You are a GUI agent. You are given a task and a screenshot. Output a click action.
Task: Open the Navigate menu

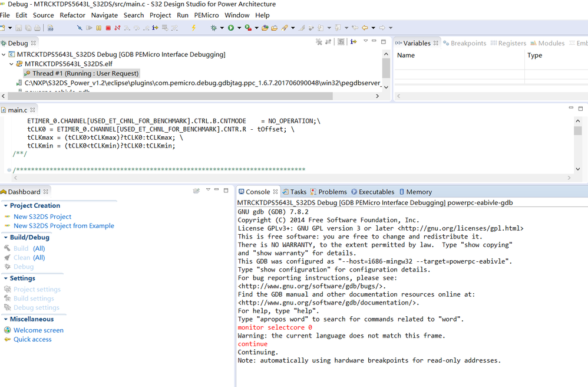click(104, 15)
